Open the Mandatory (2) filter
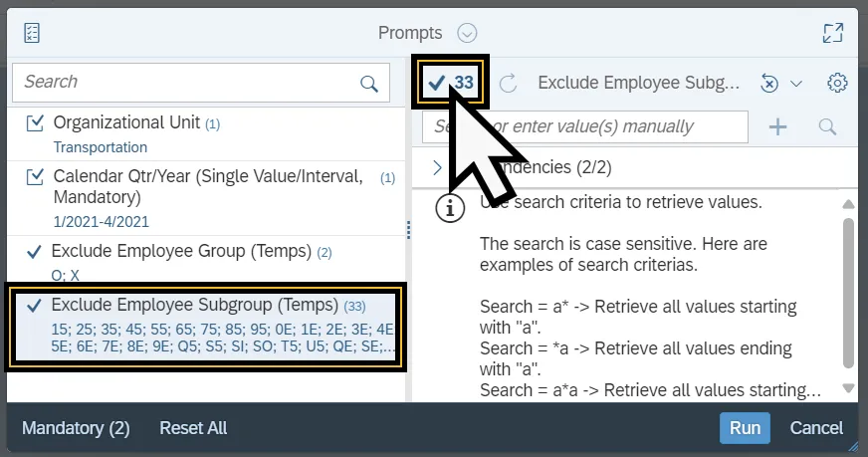The image size is (868, 457). [x=76, y=428]
